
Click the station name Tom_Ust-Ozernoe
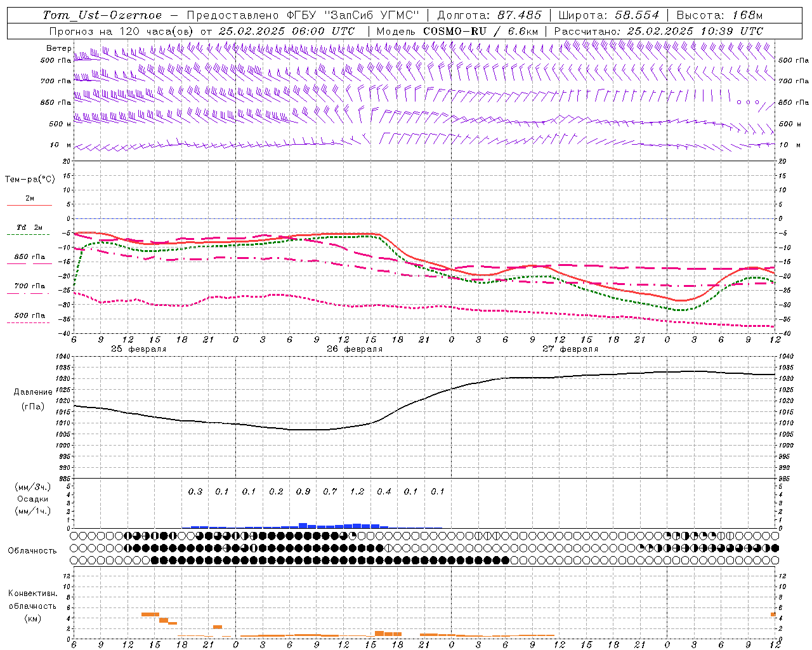(102, 15)
